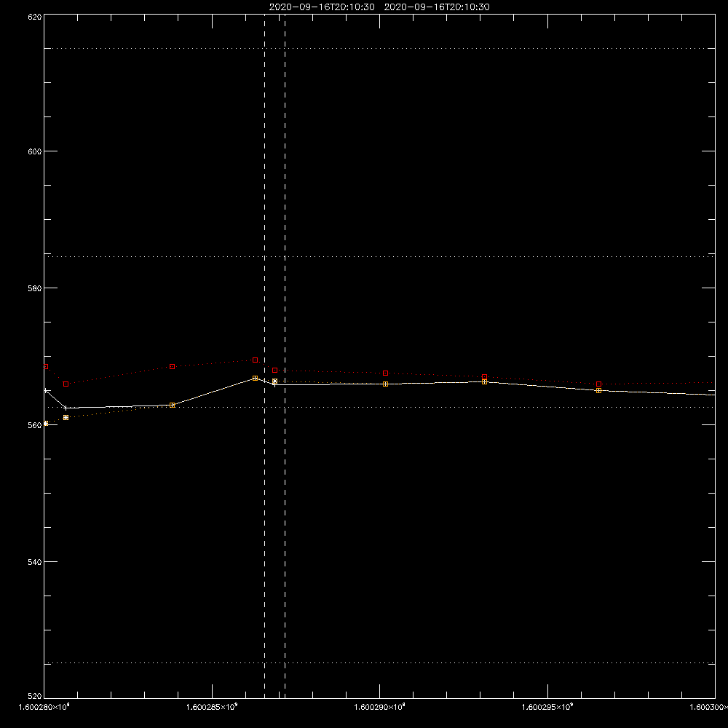Click the y-axis label 620
This screenshot has width=728, height=728.
(35, 17)
